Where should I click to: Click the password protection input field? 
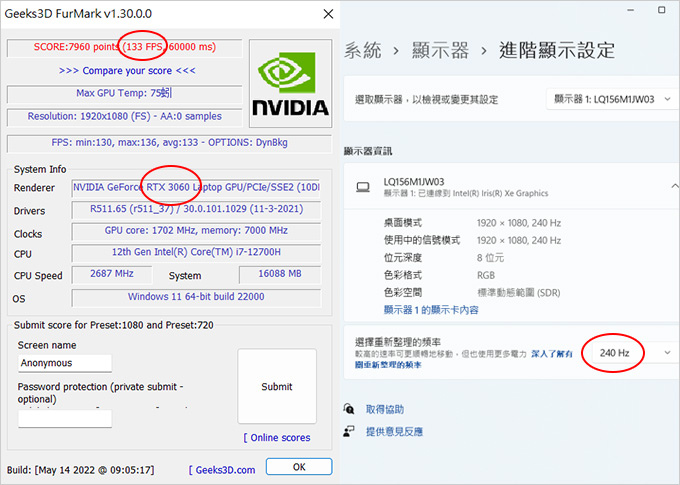65,419
